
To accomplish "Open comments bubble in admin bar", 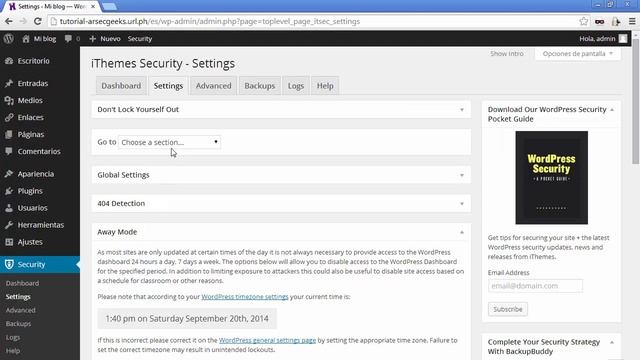I will pyautogui.click(x=68, y=39).
